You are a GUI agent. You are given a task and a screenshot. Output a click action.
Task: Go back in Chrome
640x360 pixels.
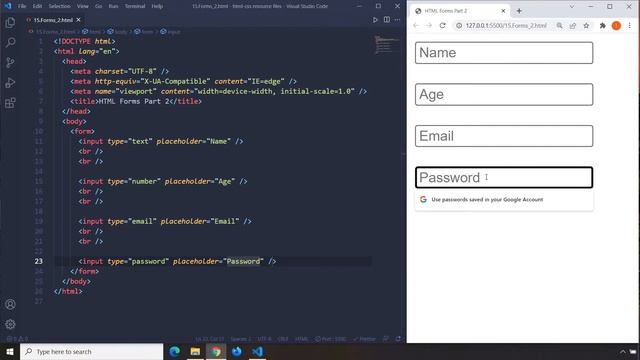[416, 25]
